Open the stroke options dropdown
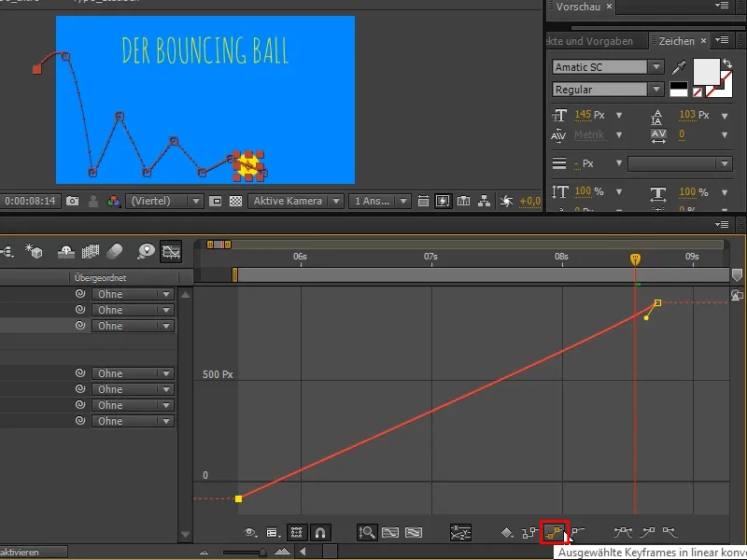Viewport: 747px width, 560px height. pos(680,164)
